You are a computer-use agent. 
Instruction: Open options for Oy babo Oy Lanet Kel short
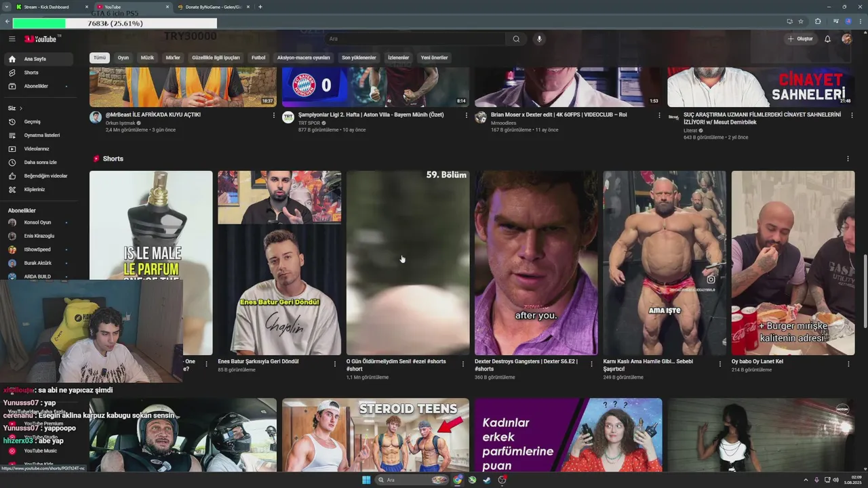pyautogui.click(x=848, y=364)
